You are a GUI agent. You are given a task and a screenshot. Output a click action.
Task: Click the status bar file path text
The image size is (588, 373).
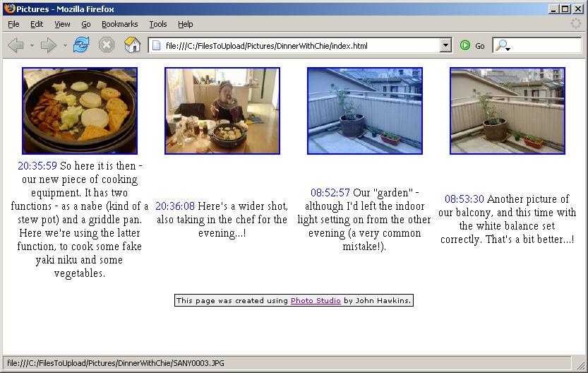116,363
